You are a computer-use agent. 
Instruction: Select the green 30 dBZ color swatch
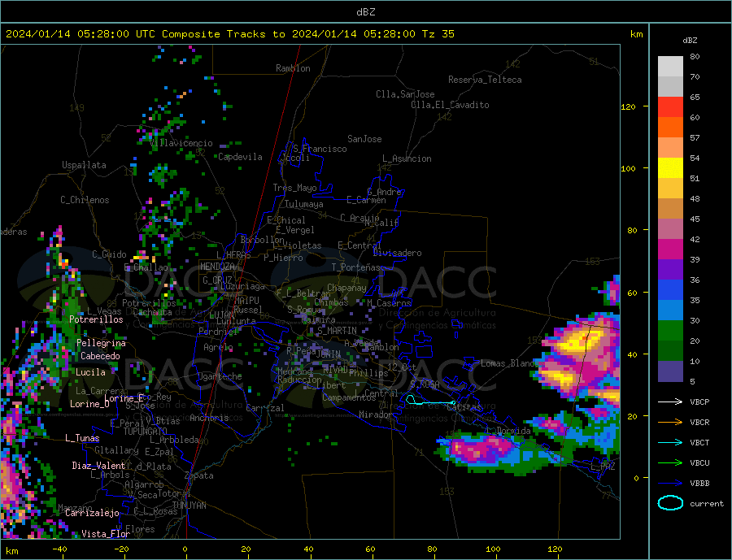(670, 330)
